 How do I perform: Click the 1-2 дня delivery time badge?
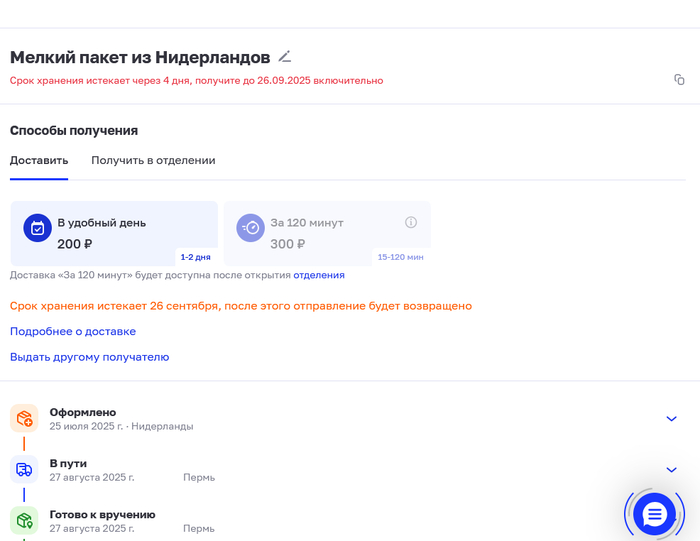(196, 257)
